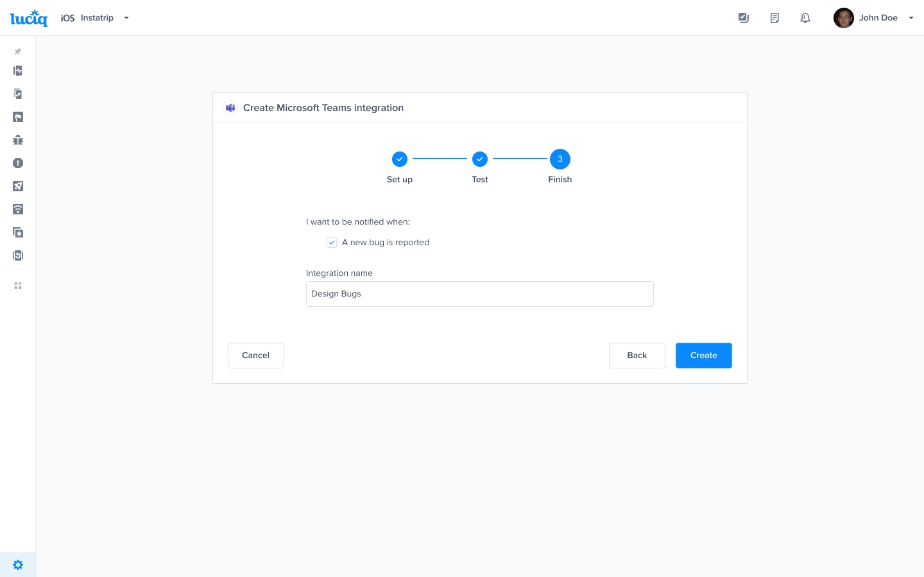Screen dimensions: 924x577
Task: Click the checklist icon in top bar
Action: [744, 18]
